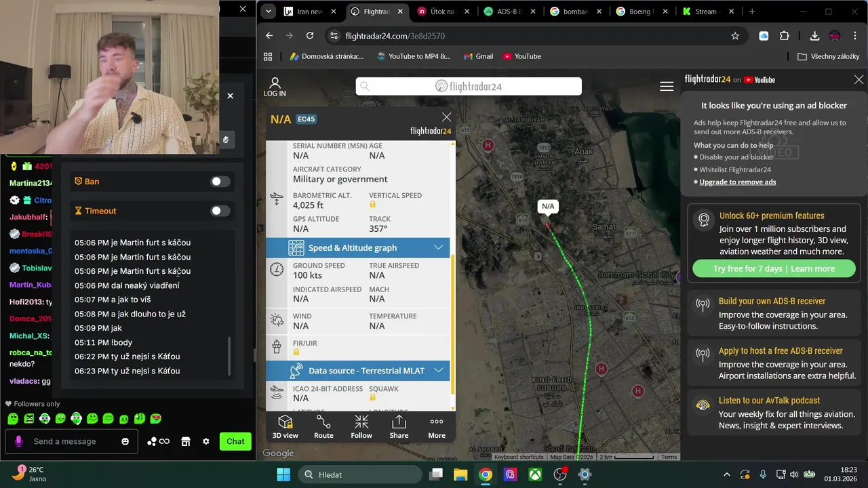
Task: Open Všechny záložky bookmarks folder
Action: click(829, 56)
